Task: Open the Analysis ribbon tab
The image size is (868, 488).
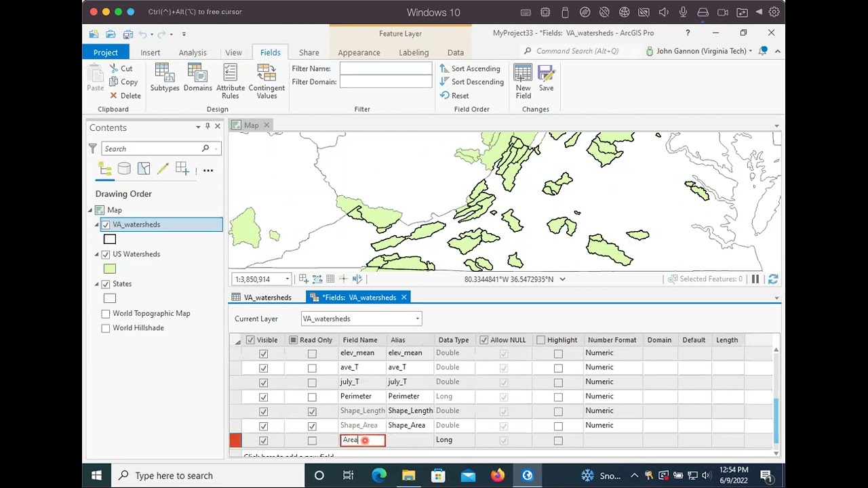Action: click(x=193, y=52)
